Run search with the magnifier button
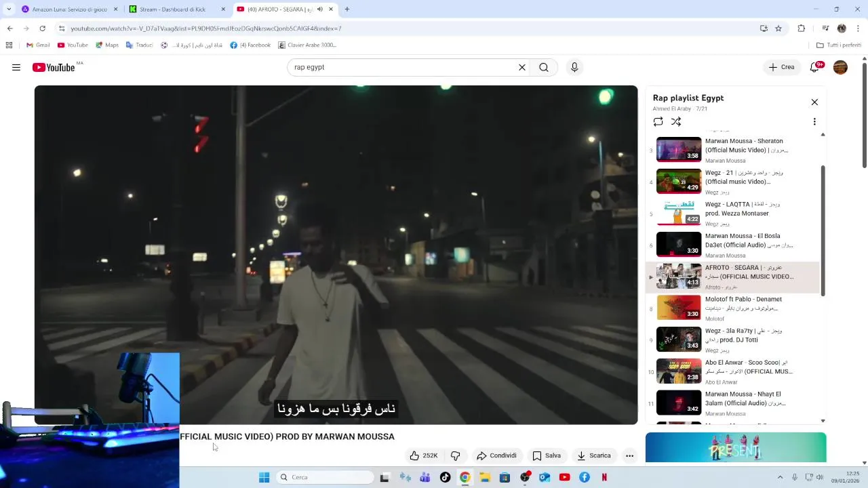Screen dimensions: 868x488 pyautogui.click(x=544, y=67)
